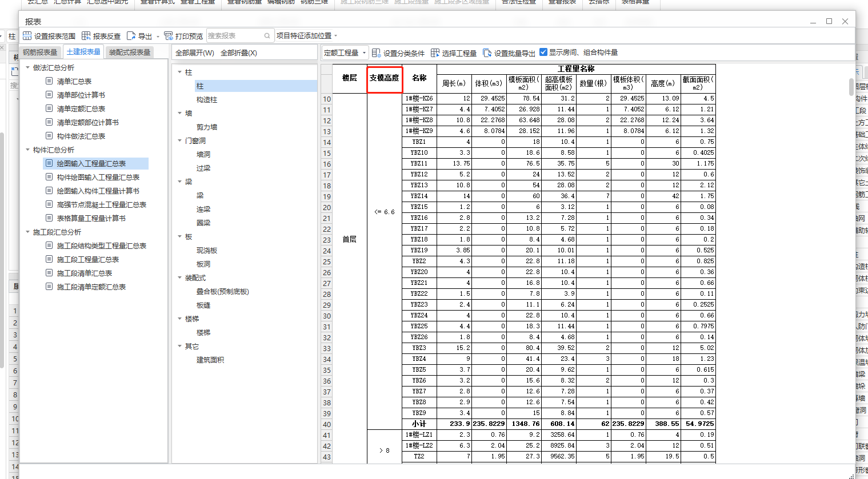Image resolution: width=868 pixels, height=479 pixels.
Task: Click the 打印预览 button label
Action: [x=189, y=36]
